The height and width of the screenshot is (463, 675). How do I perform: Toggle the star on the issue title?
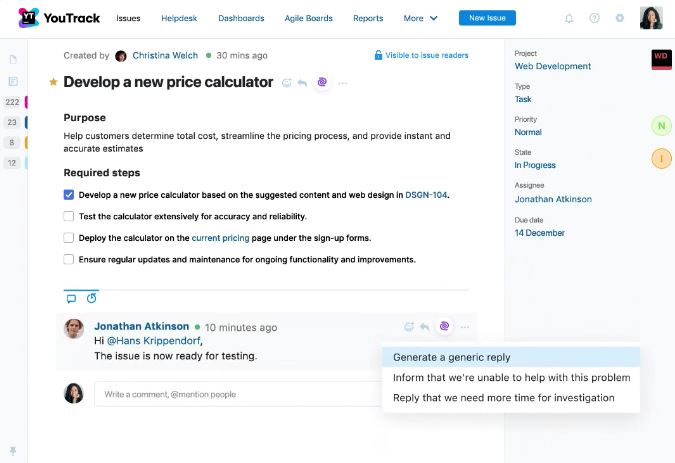click(53, 82)
